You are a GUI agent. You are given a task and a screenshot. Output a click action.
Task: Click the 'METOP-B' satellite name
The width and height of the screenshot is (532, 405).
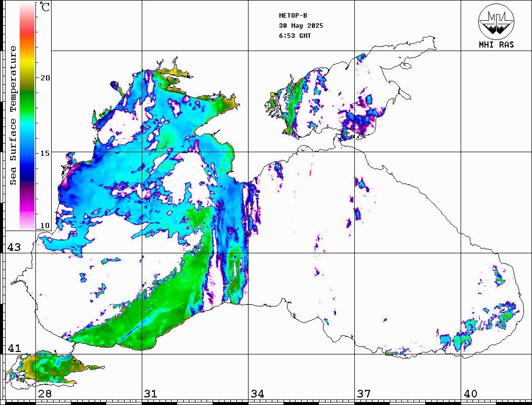coord(293,16)
